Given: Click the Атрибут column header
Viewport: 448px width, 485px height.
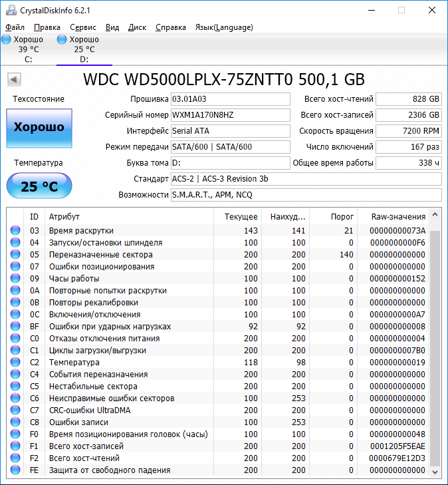Looking at the screenshot, I should pyautogui.click(x=129, y=216).
